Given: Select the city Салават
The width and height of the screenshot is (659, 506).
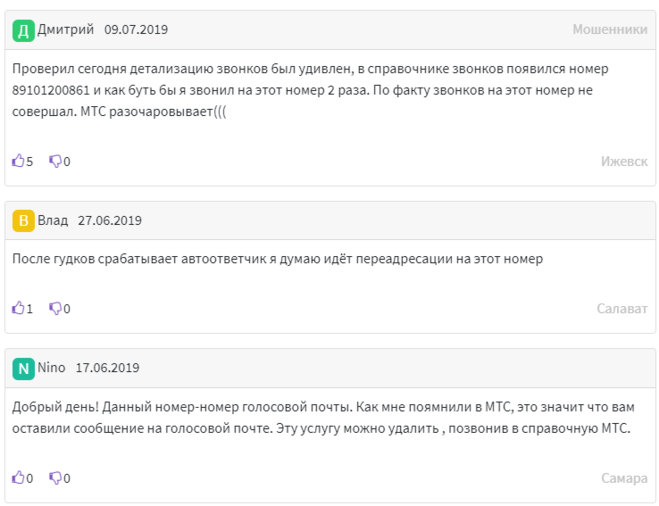Looking at the screenshot, I should click(x=622, y=309).
